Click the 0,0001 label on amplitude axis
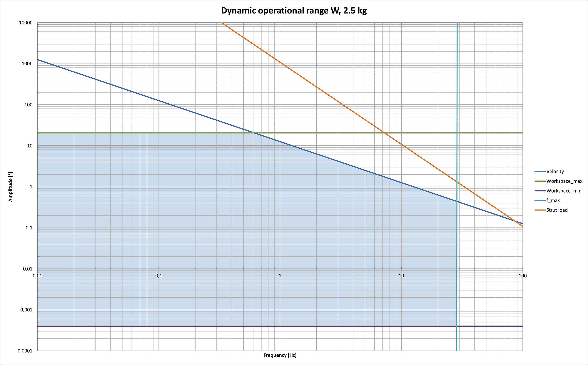This screenshot has height=365, width=588. 24,351
